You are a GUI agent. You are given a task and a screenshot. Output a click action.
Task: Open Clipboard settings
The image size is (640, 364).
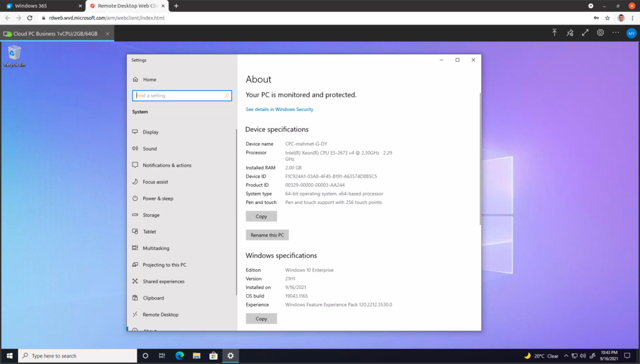tap(148, 298)
